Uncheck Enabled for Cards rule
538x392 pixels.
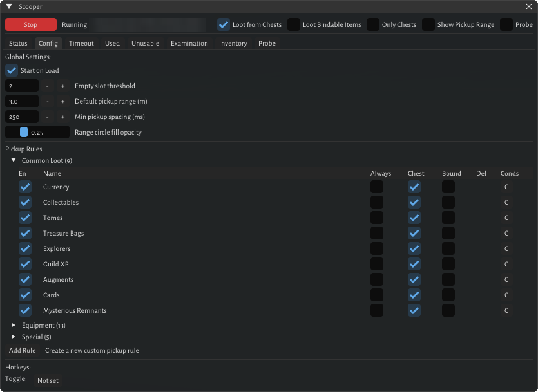coord(25,295)
